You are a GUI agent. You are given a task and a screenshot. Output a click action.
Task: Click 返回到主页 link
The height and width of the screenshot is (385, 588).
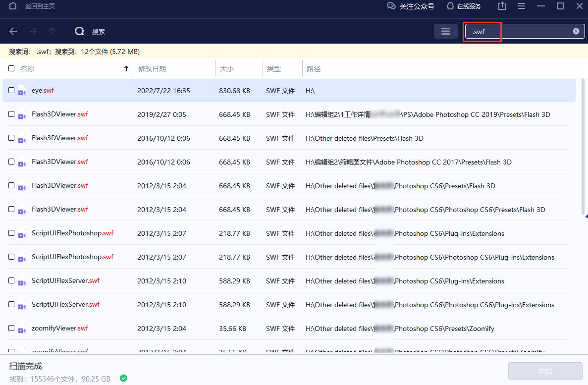(40, 6)
